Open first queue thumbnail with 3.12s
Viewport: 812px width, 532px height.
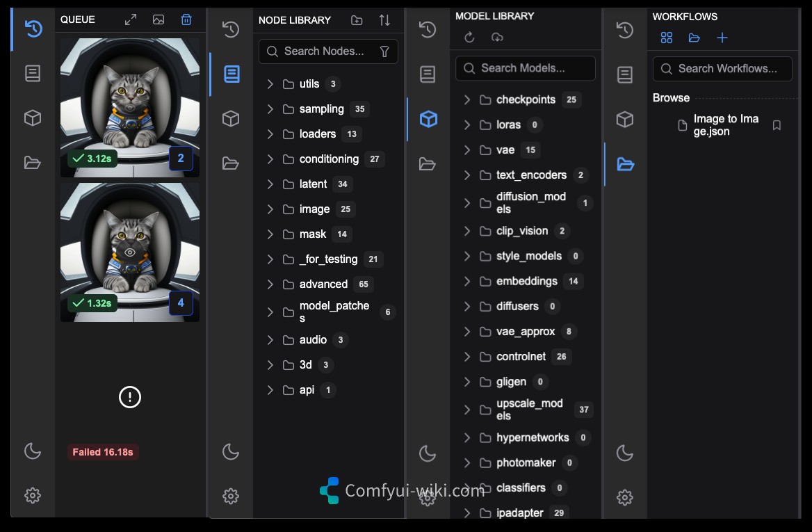coord(130,108)
